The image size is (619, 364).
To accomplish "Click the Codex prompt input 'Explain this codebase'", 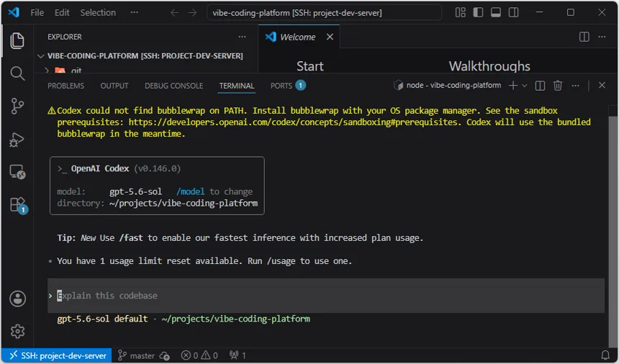I will coord(325,296).
